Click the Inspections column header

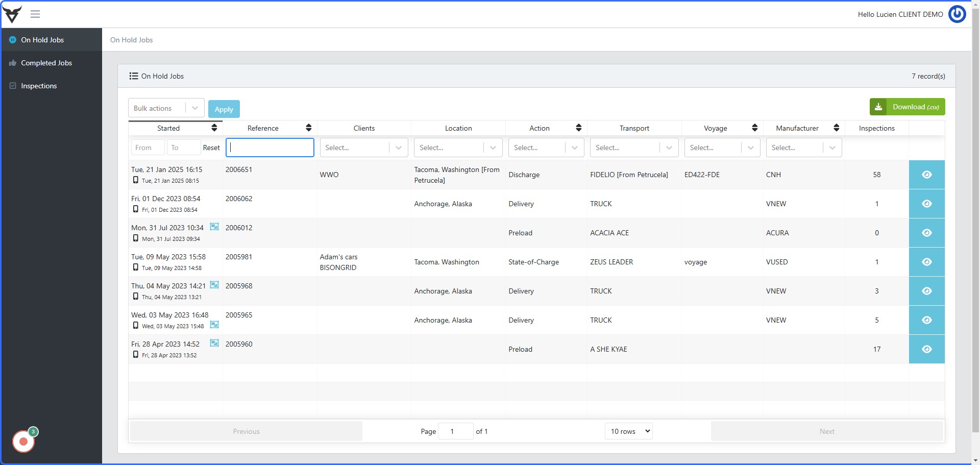(877, 128)
